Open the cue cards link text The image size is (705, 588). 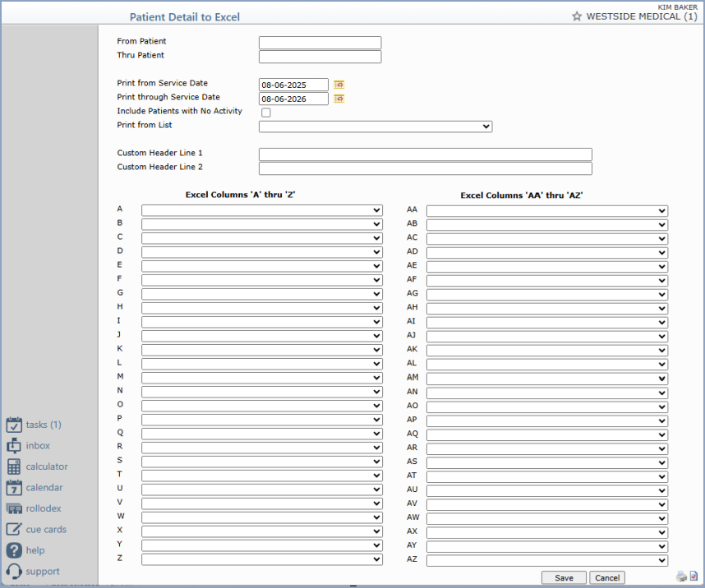[46, 529]
